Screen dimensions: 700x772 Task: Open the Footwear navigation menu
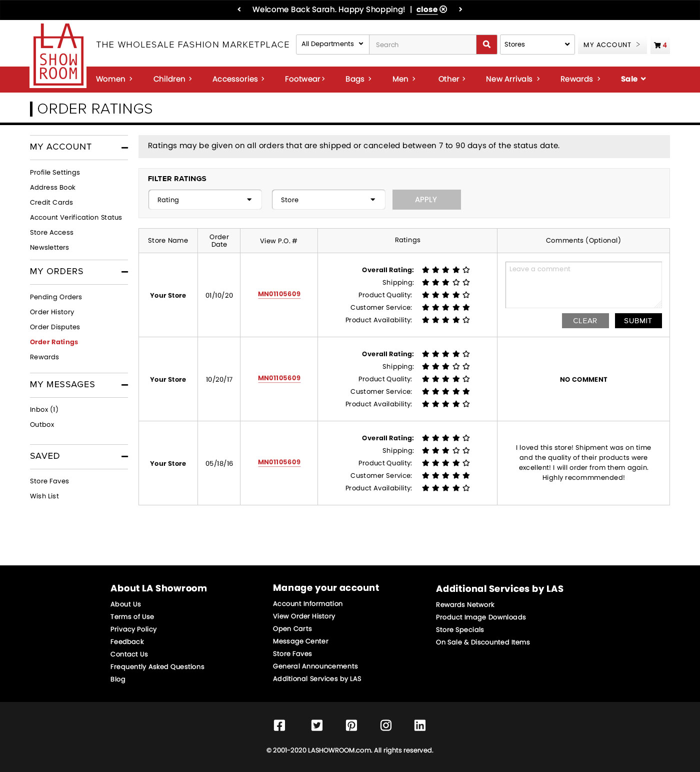pyautogui.click(x=304, y=79)
